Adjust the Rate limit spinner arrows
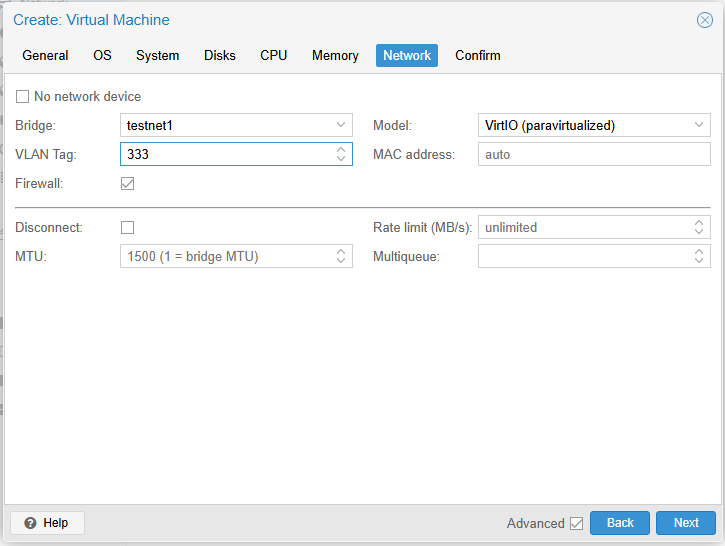The width and height of the screenshot is (725, 546). [x=699, y=227]
